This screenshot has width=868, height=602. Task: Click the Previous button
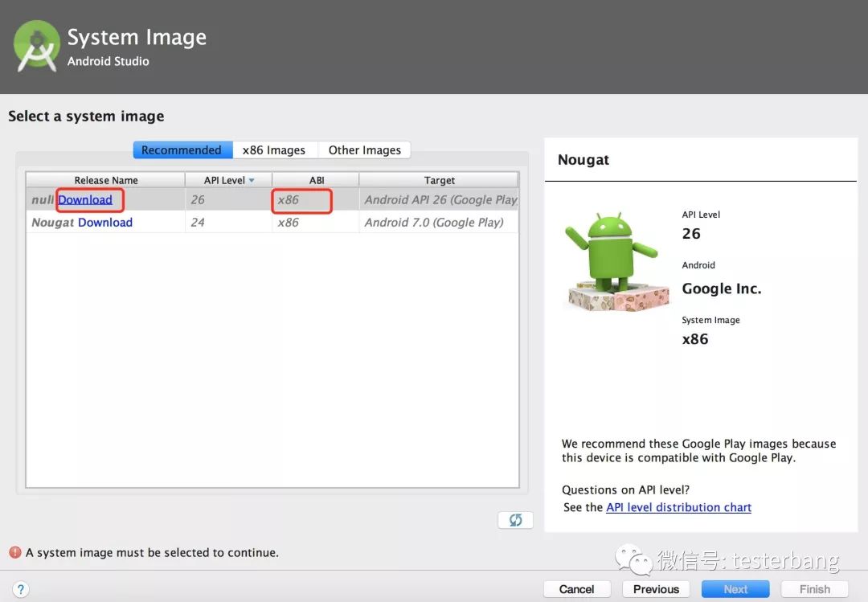656,589
